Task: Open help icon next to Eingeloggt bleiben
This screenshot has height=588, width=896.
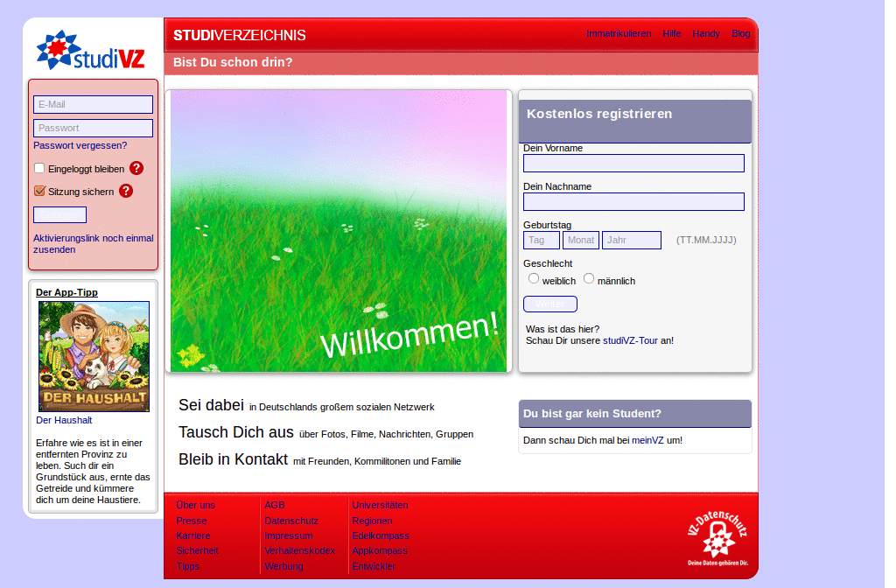Action: [136, 168]
